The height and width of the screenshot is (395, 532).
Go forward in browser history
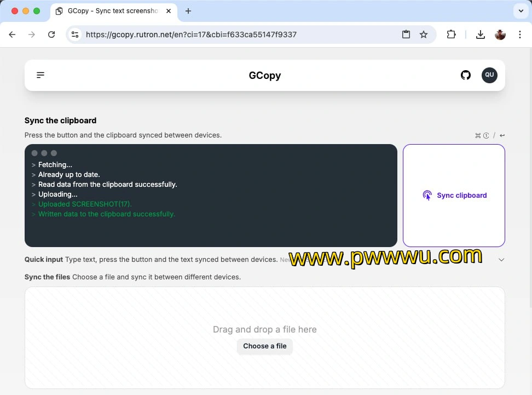pos(32,35)
